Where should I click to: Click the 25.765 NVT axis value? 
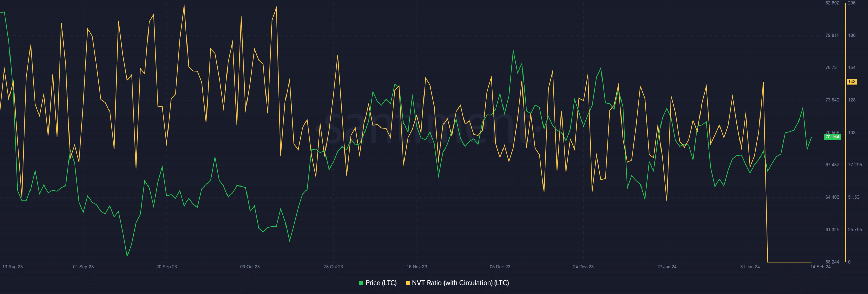point(855,230)
